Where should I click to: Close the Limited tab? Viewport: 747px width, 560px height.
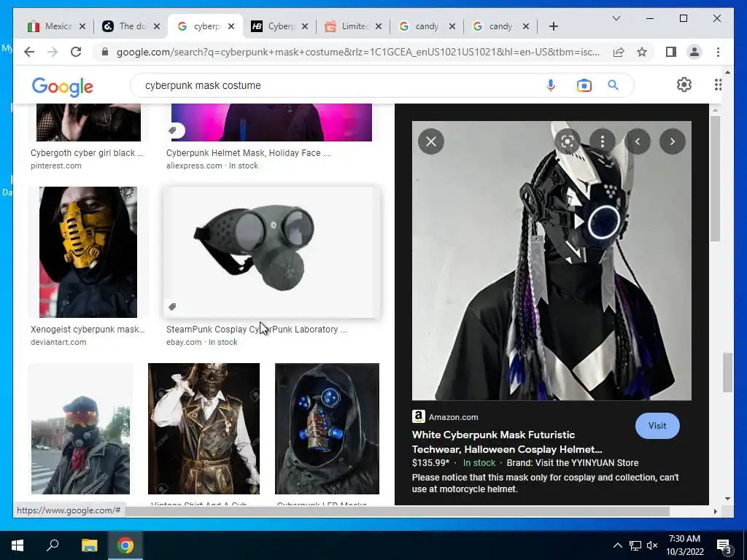(x=379, y=26)
